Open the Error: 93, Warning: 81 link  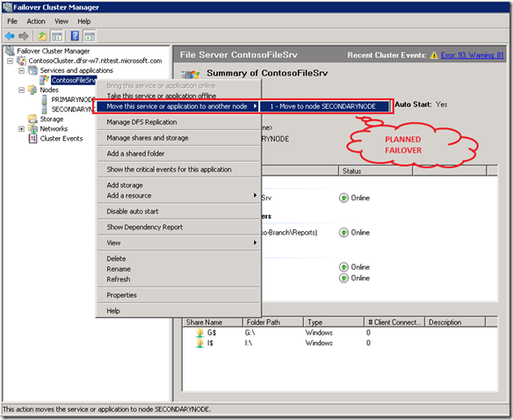(472, 55)
